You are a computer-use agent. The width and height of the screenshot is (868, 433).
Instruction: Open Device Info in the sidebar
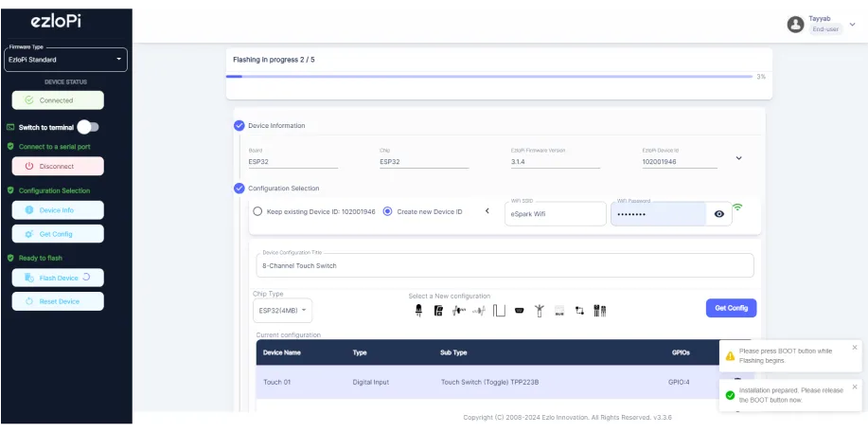58,210
